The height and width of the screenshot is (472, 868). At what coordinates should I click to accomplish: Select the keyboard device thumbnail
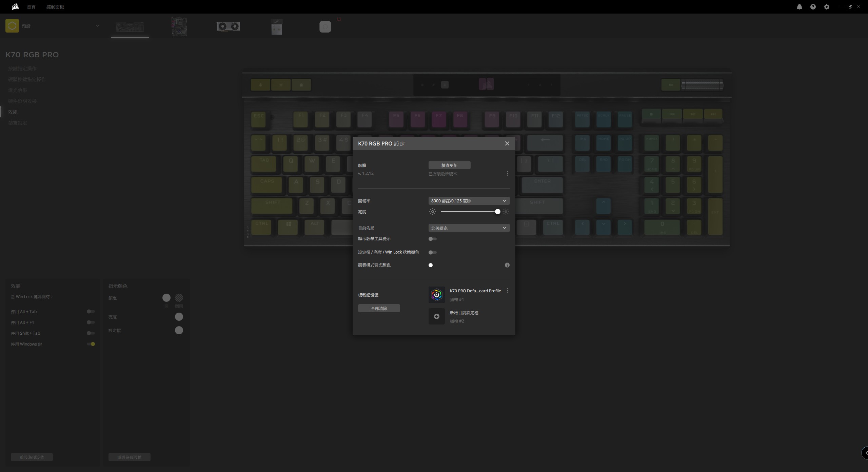tap(130, 27)
